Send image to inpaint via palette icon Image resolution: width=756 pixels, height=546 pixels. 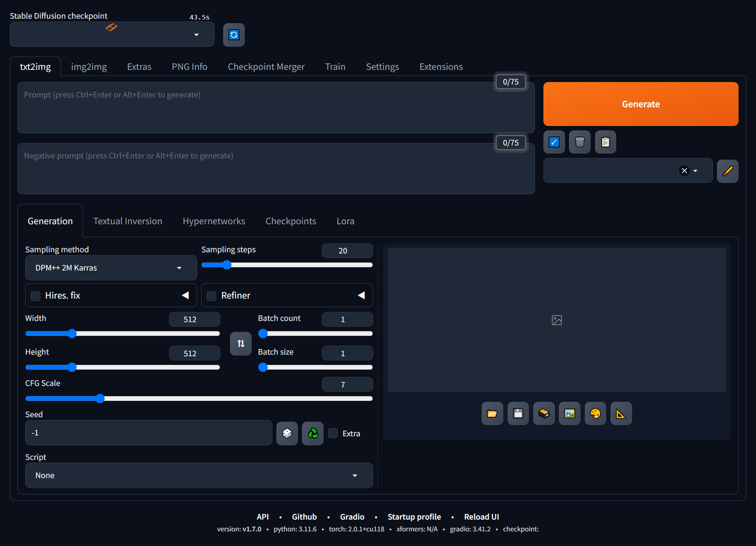595,414
